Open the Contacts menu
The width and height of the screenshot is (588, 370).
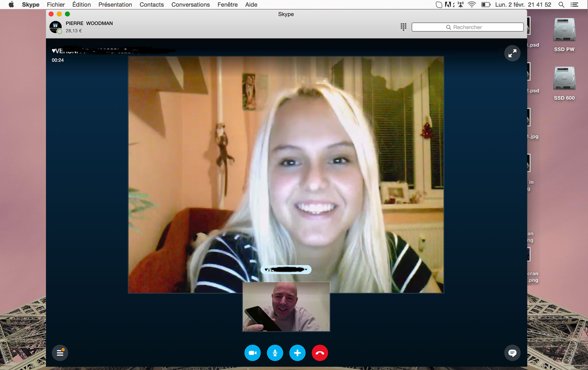(151, 5)
